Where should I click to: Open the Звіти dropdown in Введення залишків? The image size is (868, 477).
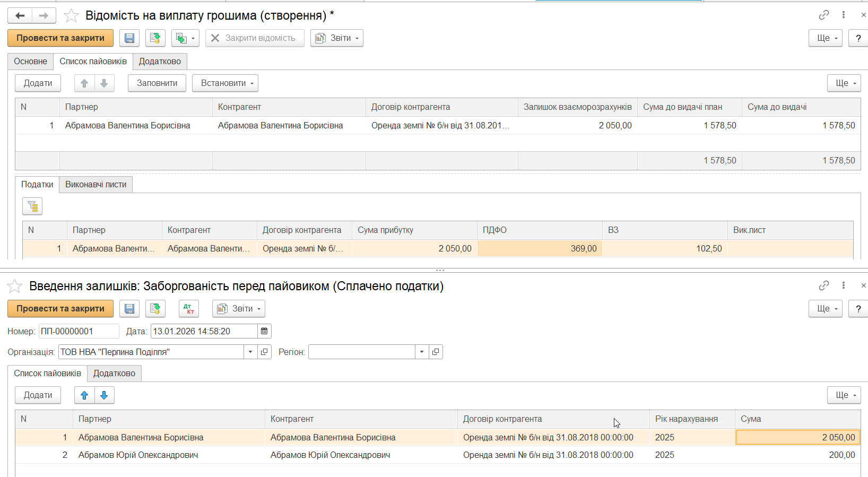[x=239, y=309]
